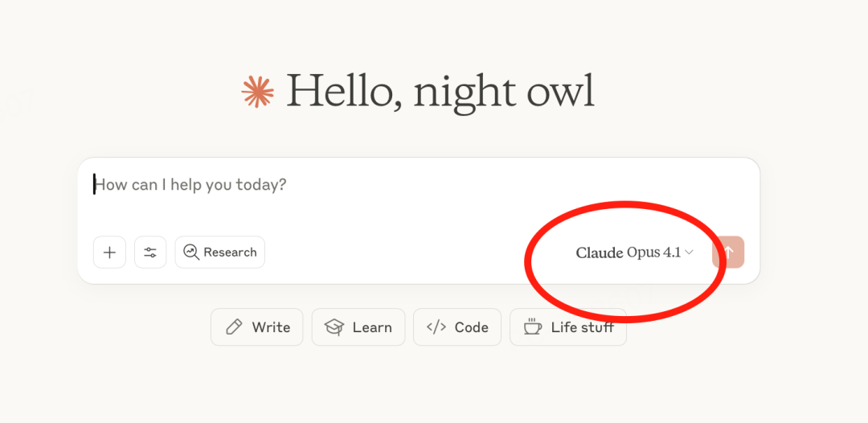This screenshot has height=423, width=868.
Task: Open the Claude Opus 4.1 model selector
Action: (634, 253)
